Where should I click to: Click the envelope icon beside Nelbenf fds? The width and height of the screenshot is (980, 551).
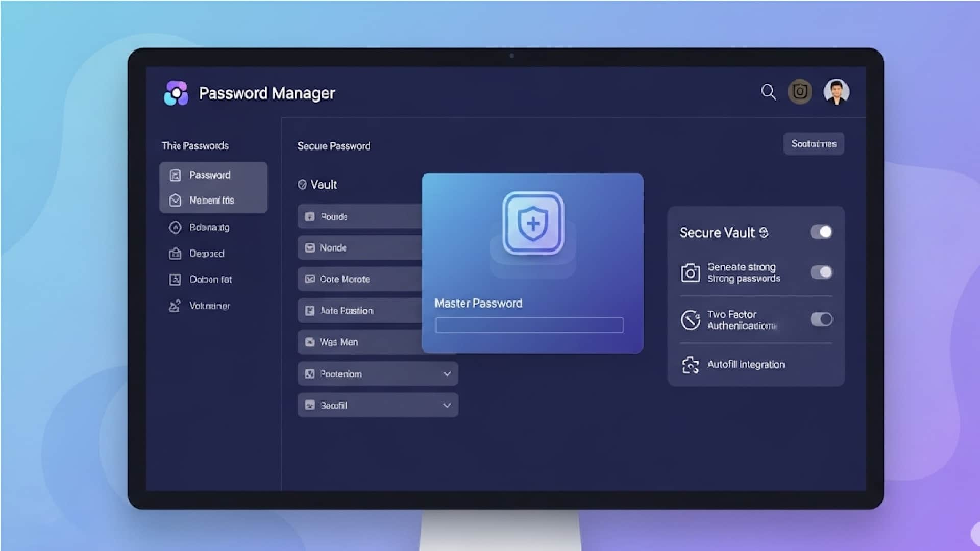[176, 200]
